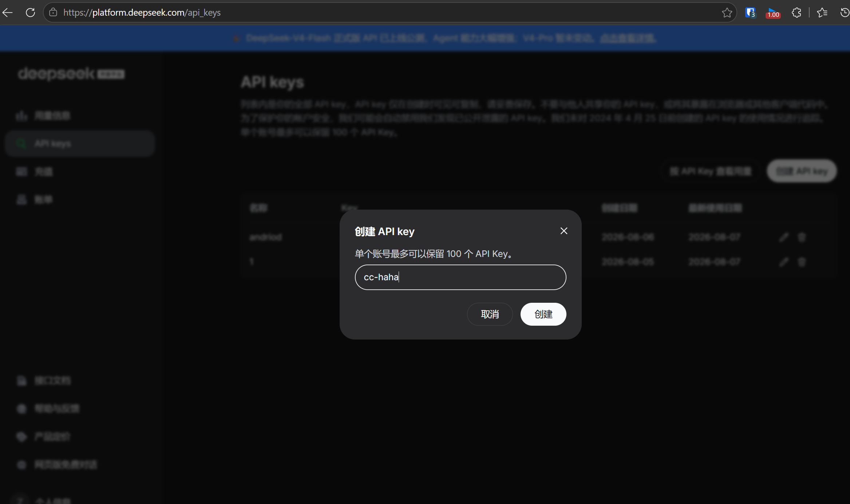
Task: Cancel with the 取消 button
Action: pyautogui.click(x=490, y=314)
